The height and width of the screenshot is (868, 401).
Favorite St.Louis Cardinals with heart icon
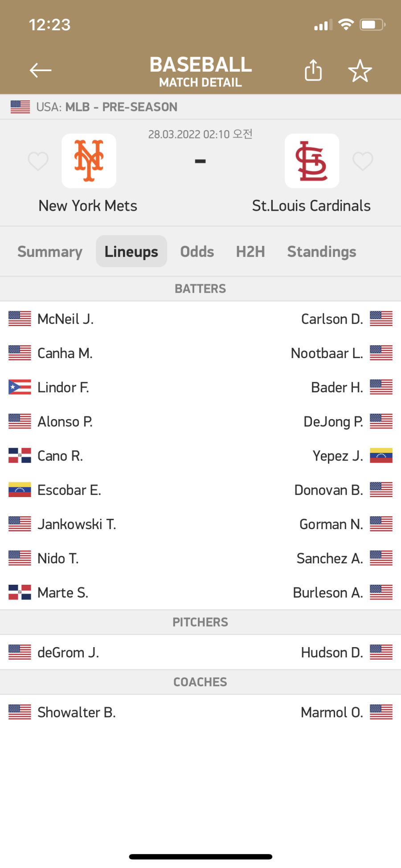[x=363, y=161]
